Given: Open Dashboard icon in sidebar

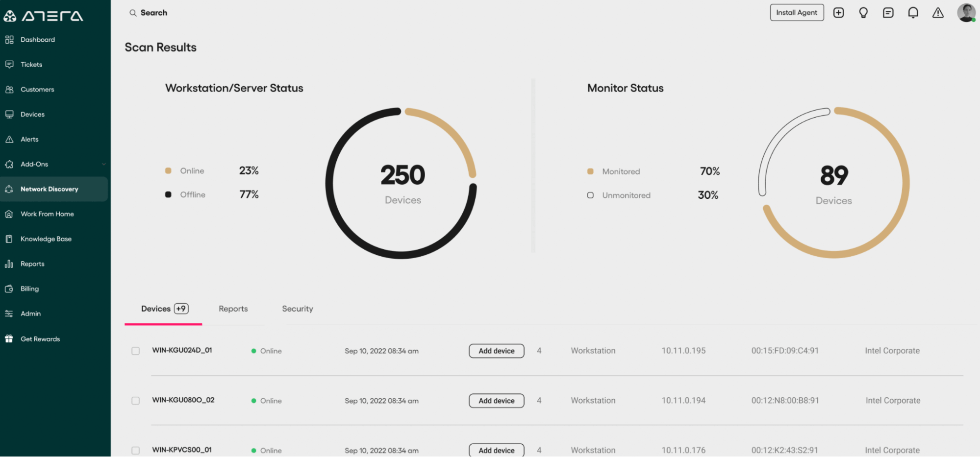Looking at the screenshot, I should (9, 40).
